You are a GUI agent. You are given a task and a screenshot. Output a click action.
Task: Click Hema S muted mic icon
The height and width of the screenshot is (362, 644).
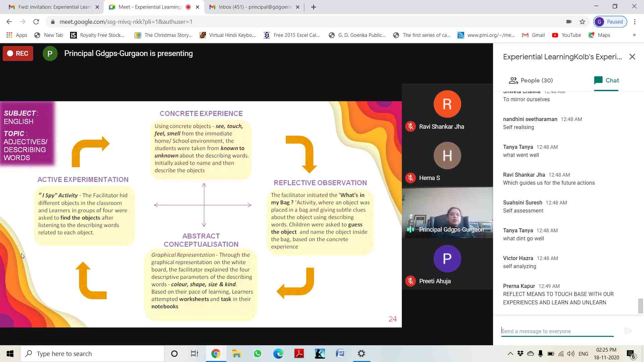click(x=411, y=178)
